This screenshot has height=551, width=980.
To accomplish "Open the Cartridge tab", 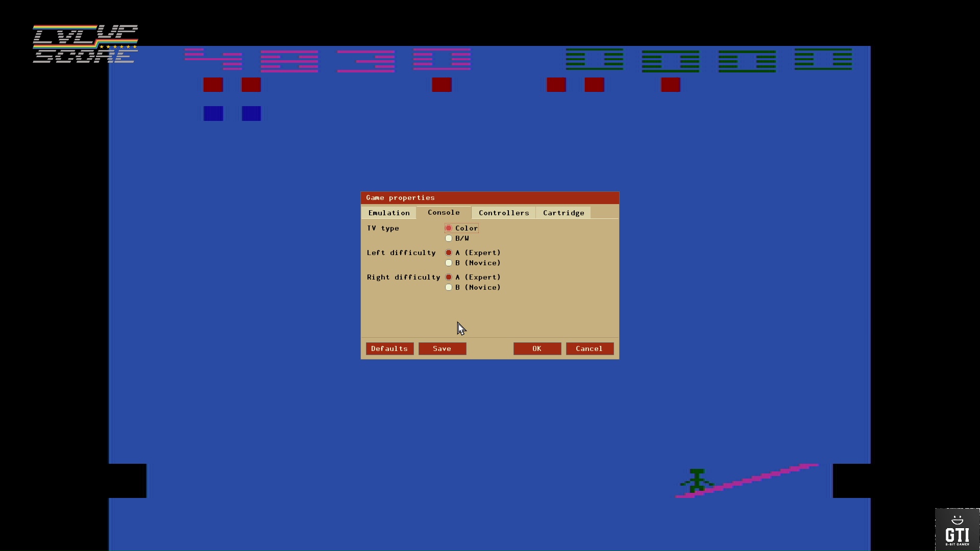I will (x=563, y=213).
